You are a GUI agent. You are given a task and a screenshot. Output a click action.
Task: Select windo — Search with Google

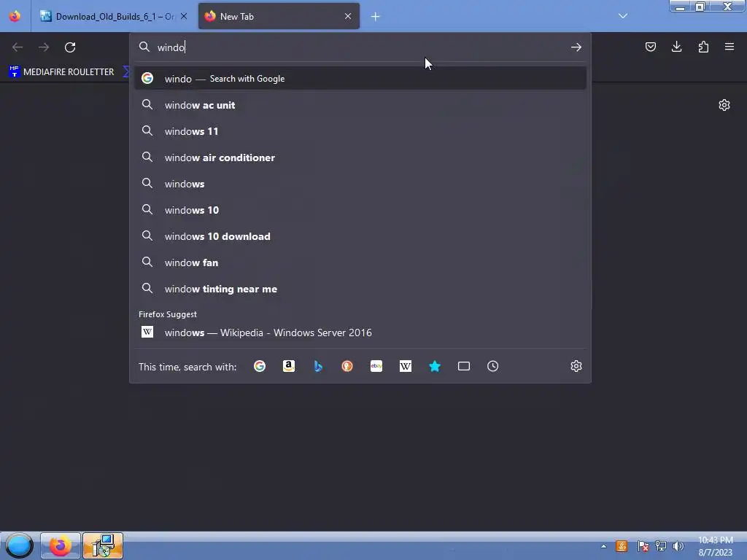click(360, 79)
